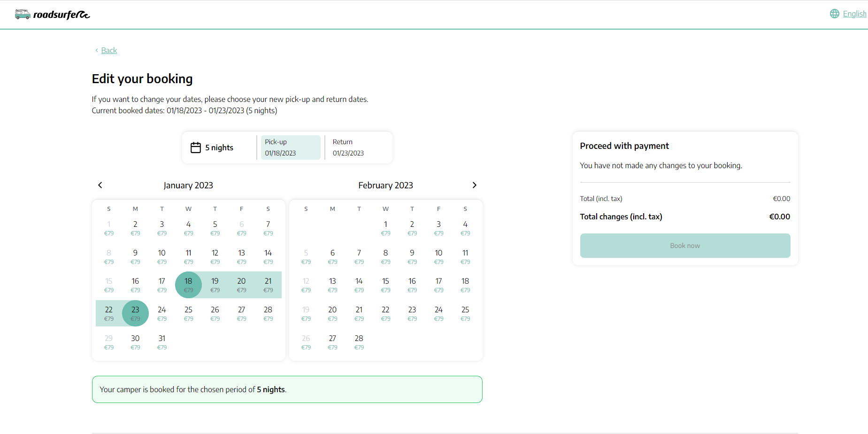Image resolution: width=868 pixels, height=434 pixels.
Task: Select January 3 in the calendar
Action: pyautogui.click(x=162, y=228)
